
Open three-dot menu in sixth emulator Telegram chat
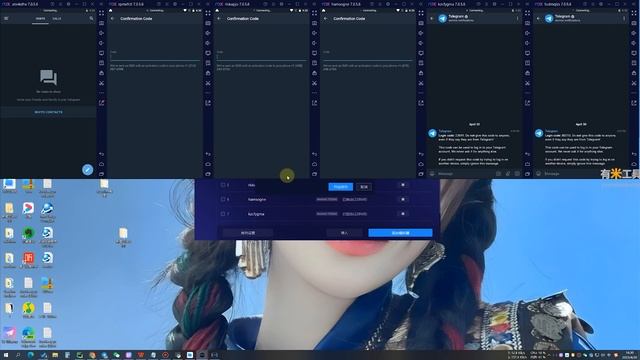click(x=624, y=18)
